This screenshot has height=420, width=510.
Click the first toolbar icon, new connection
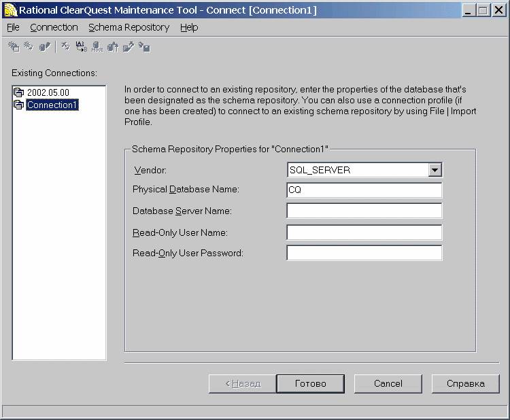click(13, 47)
